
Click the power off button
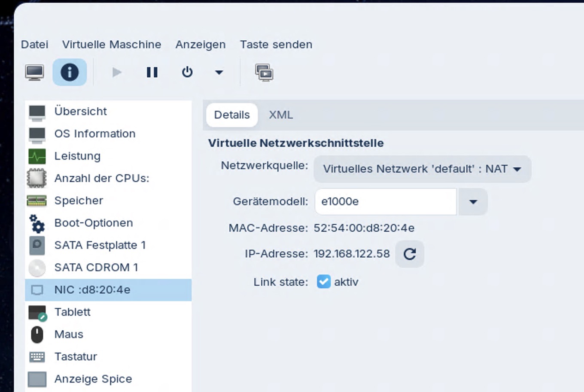coord(187,72)
